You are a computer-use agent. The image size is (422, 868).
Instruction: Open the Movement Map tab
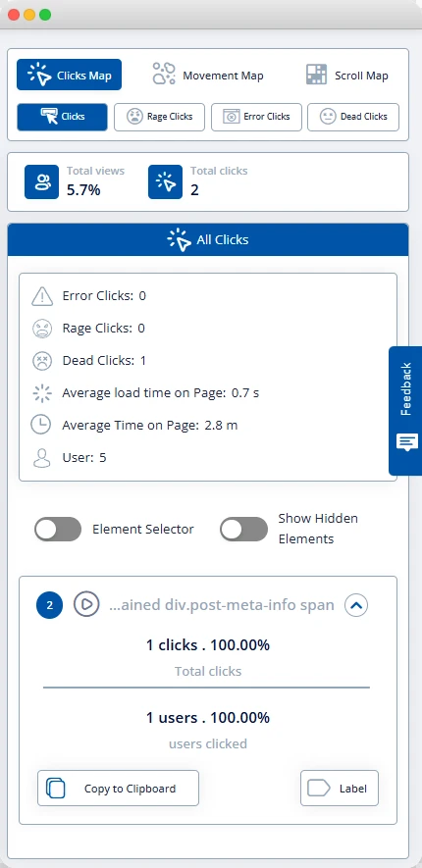point(208,75)
